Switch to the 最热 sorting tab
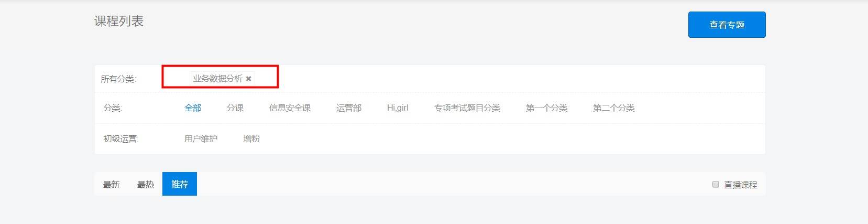 [x=146, y=184]
